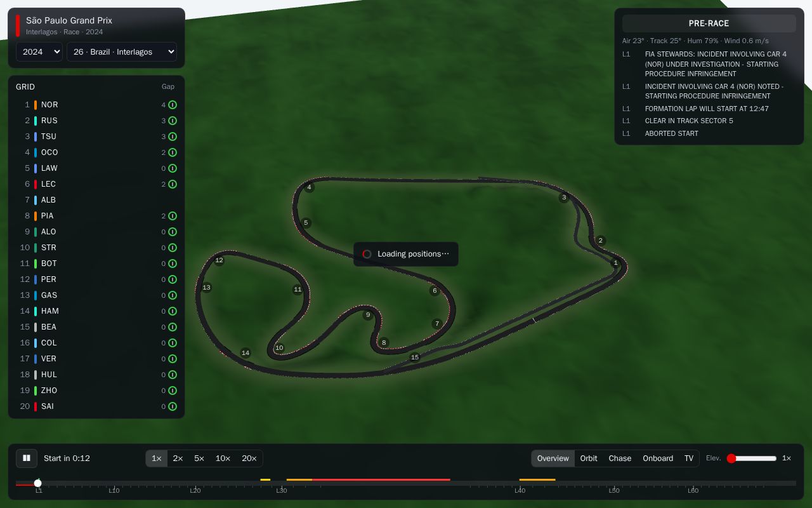
Task: Click the Turn 3 marker on track
Action: [564, 197]
